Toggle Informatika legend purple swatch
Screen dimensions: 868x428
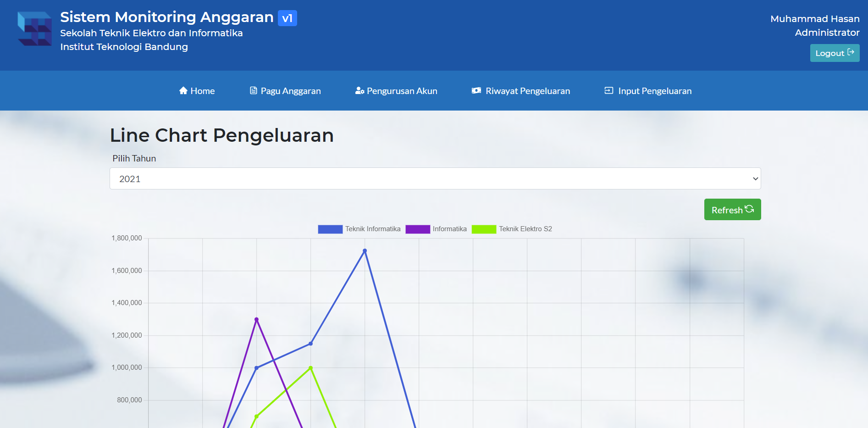[x=418, y=229]
